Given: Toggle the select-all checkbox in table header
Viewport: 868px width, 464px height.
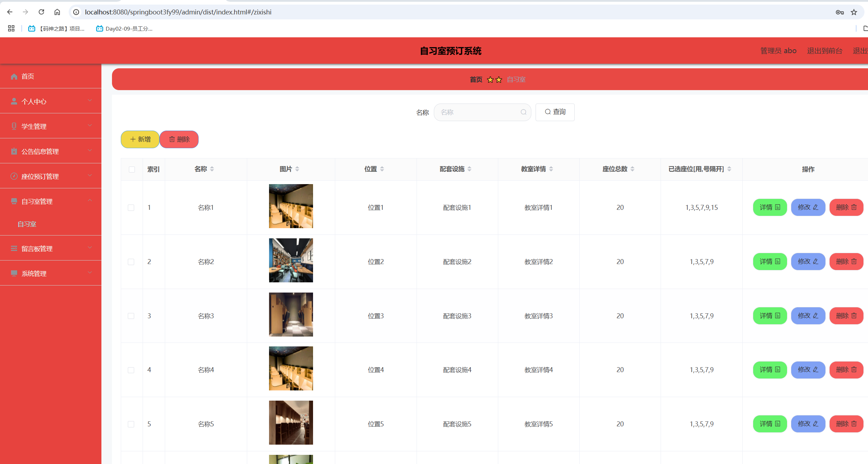Looking at the screenshot, I should point(132,169).
